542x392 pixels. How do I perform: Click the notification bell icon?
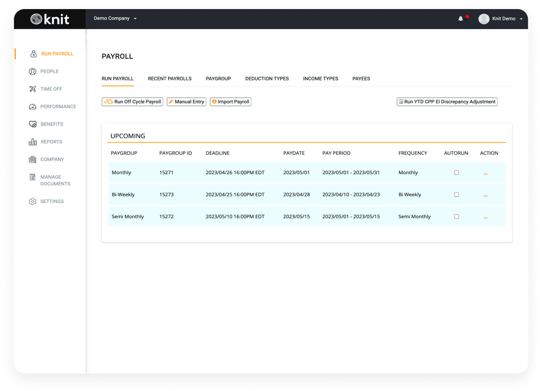pyautogui.click(x=461, y=19)
